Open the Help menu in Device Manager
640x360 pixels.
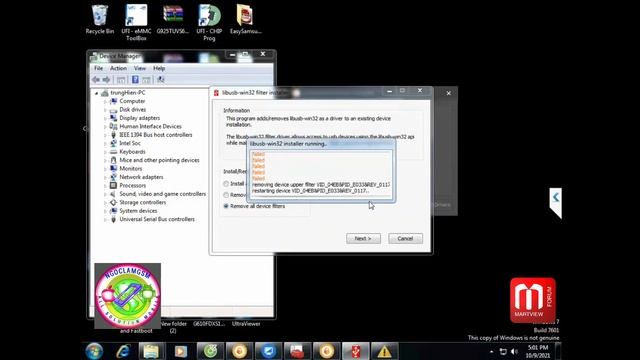point(159,68)
